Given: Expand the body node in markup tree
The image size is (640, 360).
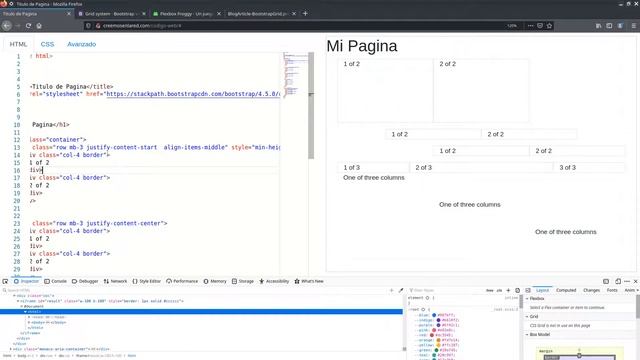Looking at the screenshot, I should pos(29,322).
